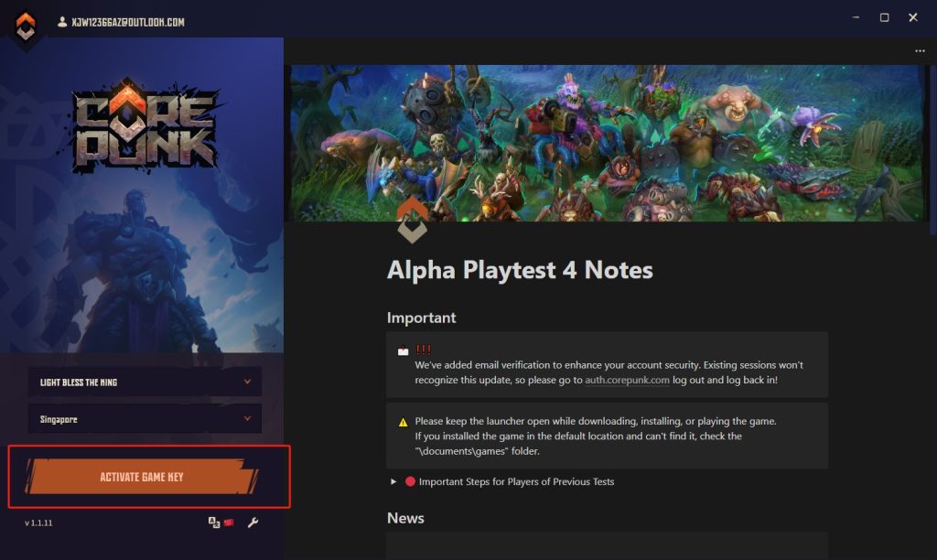This screenshot has width=937, height=560.
Task: Open launcher settings via the wrench icon
Action: pos(253,522)
